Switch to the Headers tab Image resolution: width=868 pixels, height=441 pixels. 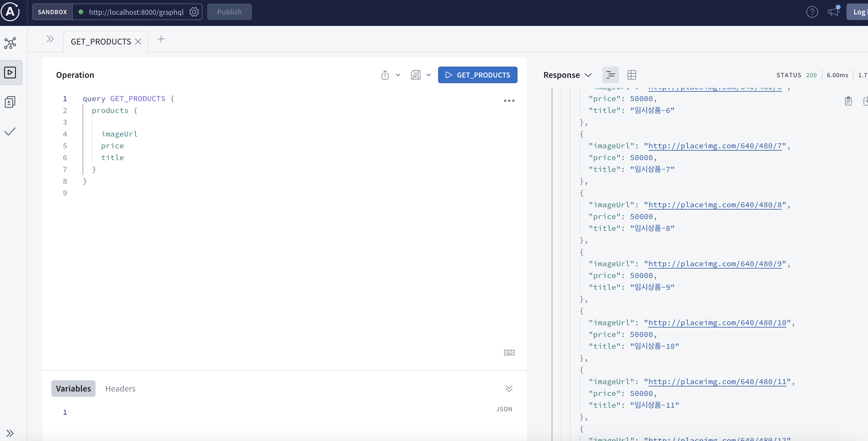point(120,389)
